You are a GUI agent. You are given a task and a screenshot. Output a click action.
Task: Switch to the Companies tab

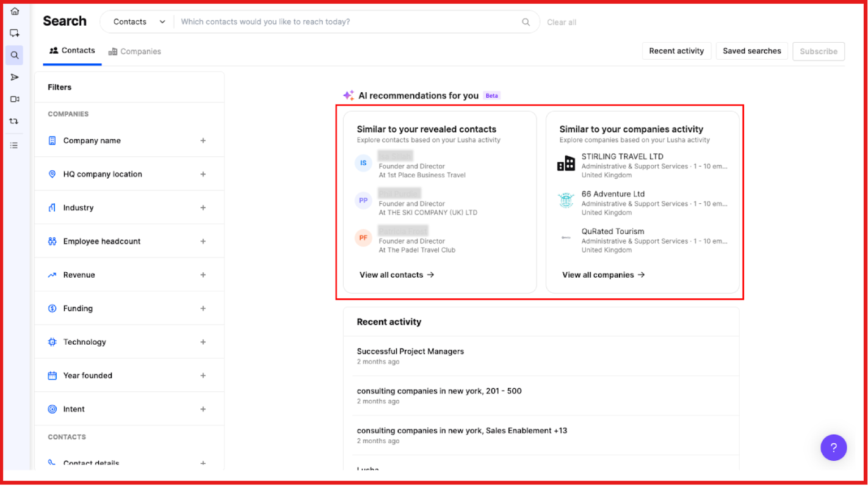tap(135, 51)
